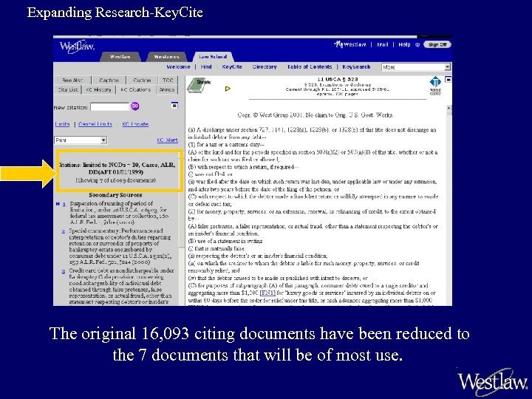Click the small icon beside Help
Image resolution: width=532 pixels, height=399 pixels.
417,44
